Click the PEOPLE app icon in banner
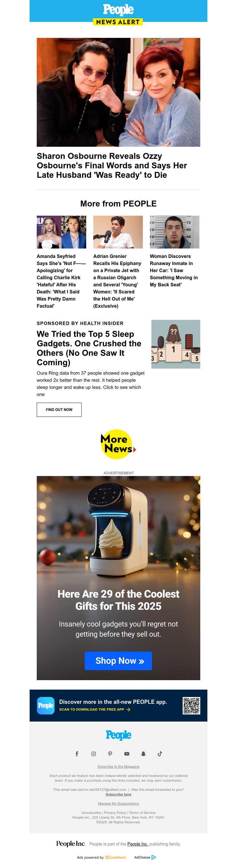 tap(46, 706)
